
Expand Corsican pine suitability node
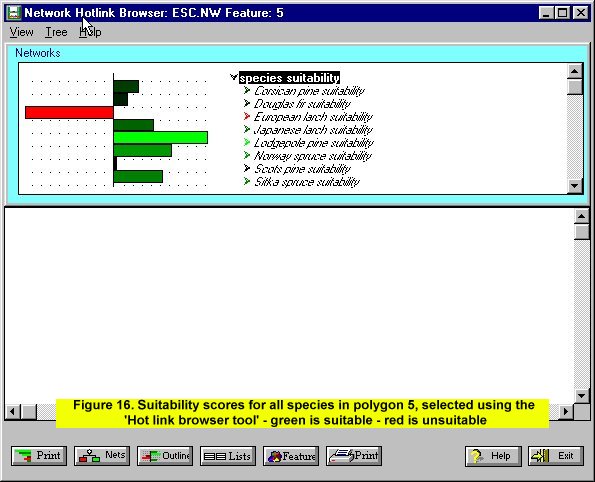247,90
